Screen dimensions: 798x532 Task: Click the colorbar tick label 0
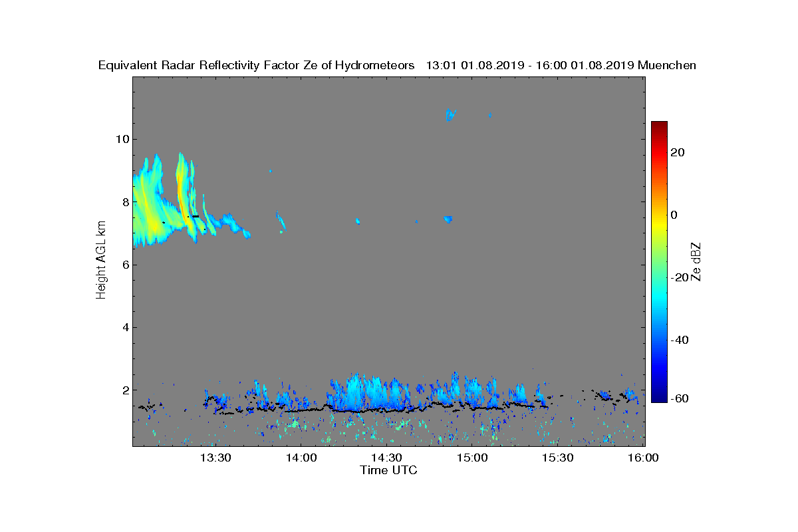coord(675,215)
